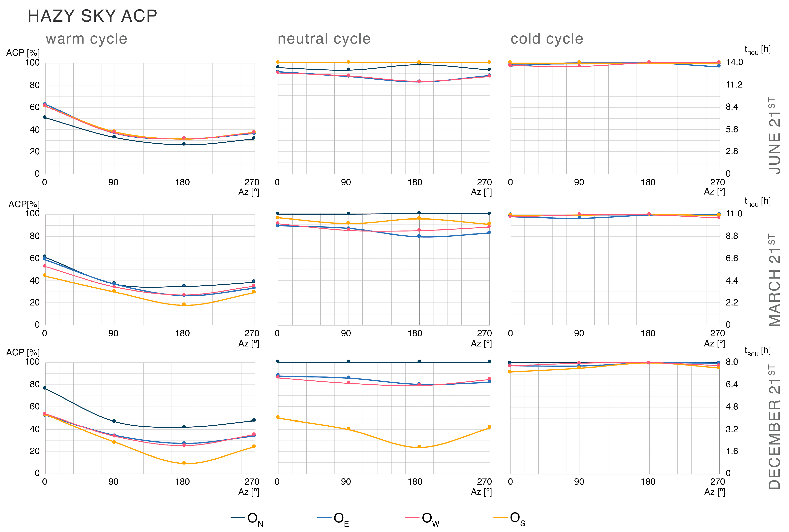The width and height of the screenshot is (789, 532).
Task: Select the warm cycle column heading
Action: (x=87, y=39)
